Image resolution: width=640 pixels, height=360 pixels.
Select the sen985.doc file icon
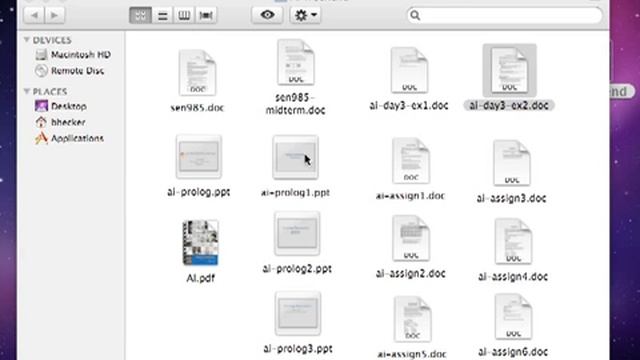[x=198, y=73]
